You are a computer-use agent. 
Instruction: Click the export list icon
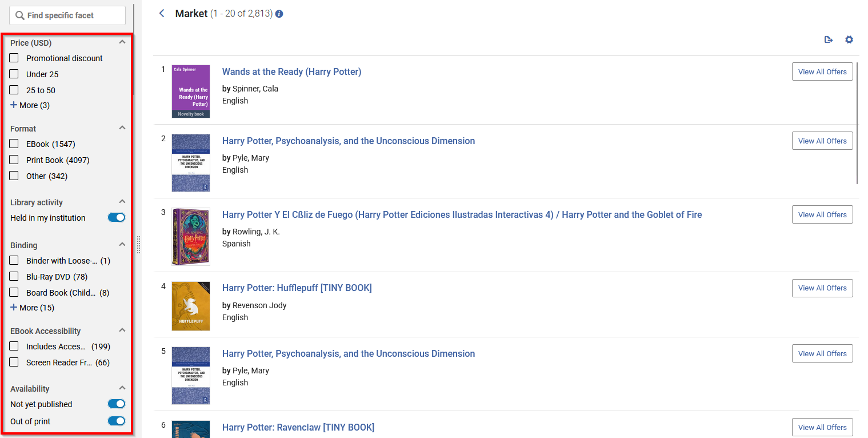tap(828, 39)
